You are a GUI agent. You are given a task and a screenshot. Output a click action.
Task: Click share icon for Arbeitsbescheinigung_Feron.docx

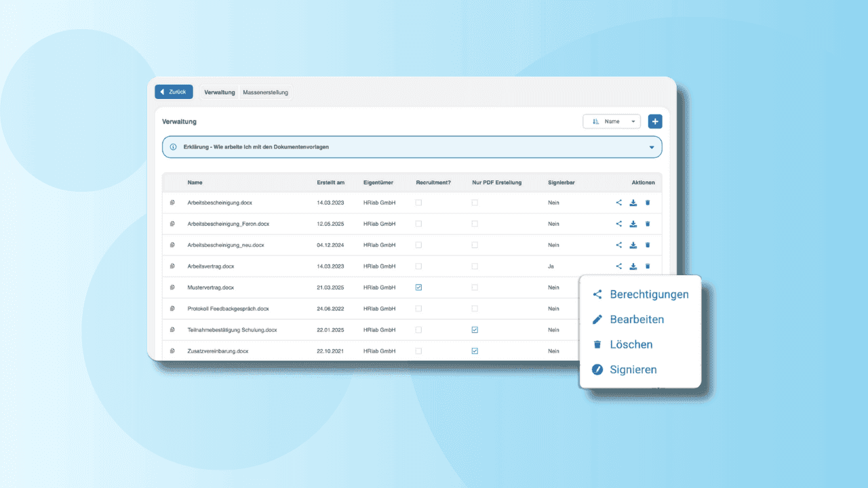point(618,224)
